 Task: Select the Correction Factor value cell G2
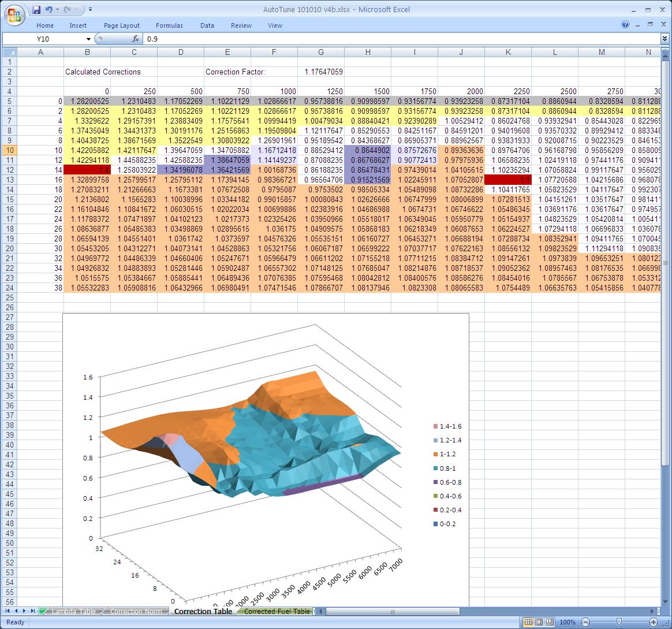click(x=321, y=72)
